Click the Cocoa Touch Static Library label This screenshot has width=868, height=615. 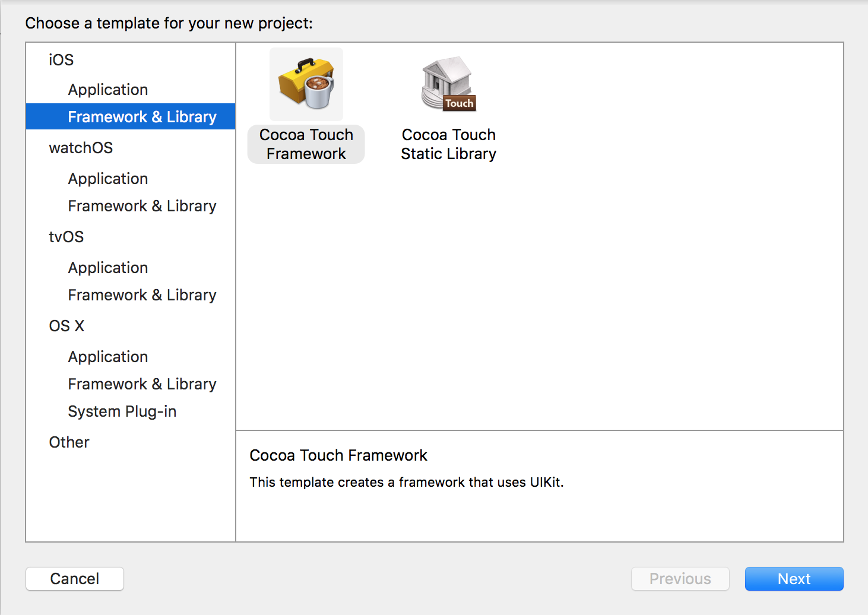(449, 144)
